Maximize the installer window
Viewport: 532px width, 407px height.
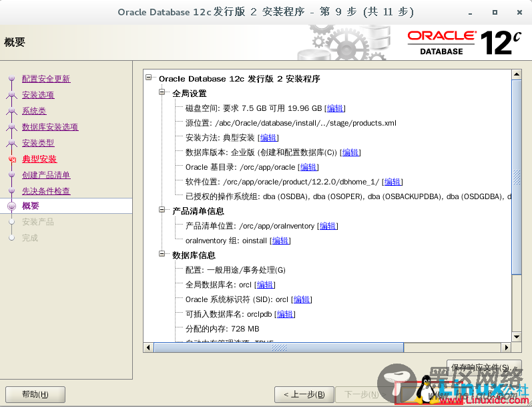click(x=495, y=12)
